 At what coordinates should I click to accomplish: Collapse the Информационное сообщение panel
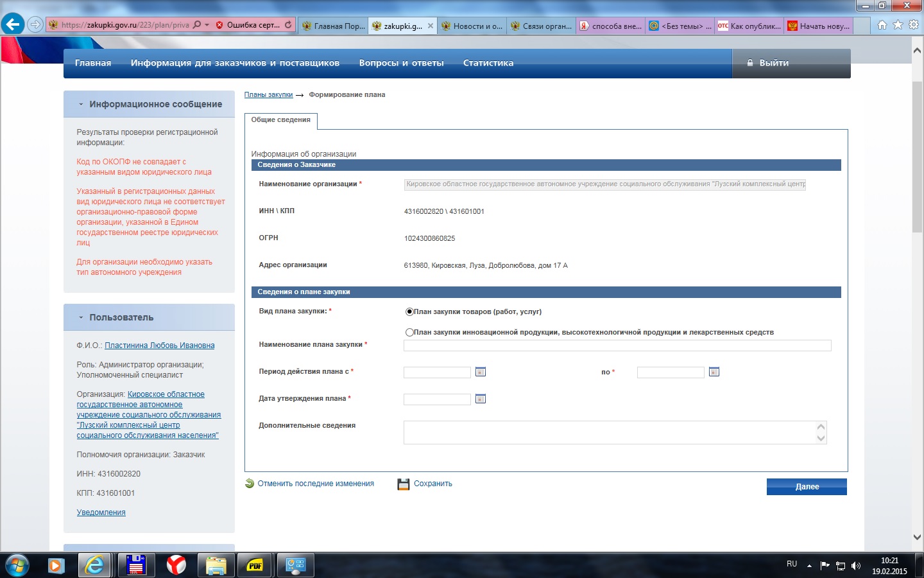point(81,104)
